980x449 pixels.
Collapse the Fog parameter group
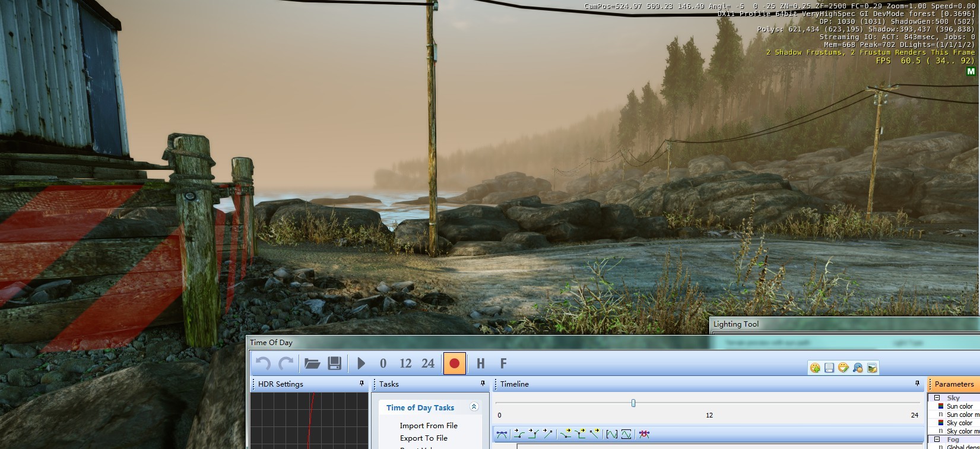point(937,440)
